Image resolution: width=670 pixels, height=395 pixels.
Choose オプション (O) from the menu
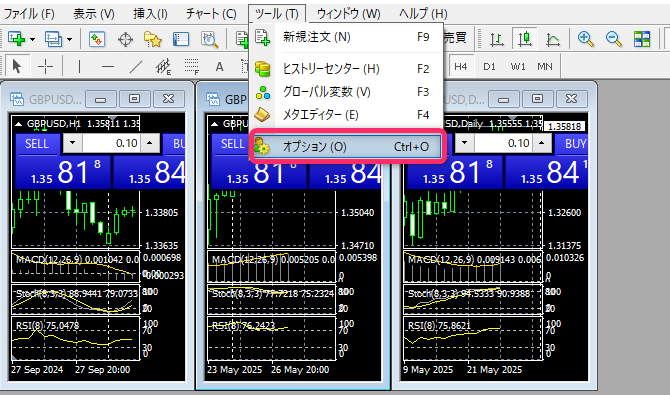pos(348,147)
